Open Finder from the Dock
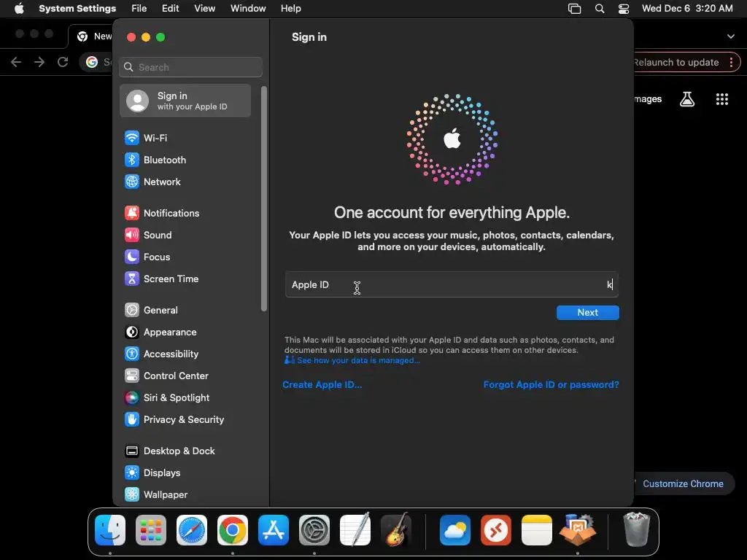This screenshot has height=560, width=747. point(110,530)
